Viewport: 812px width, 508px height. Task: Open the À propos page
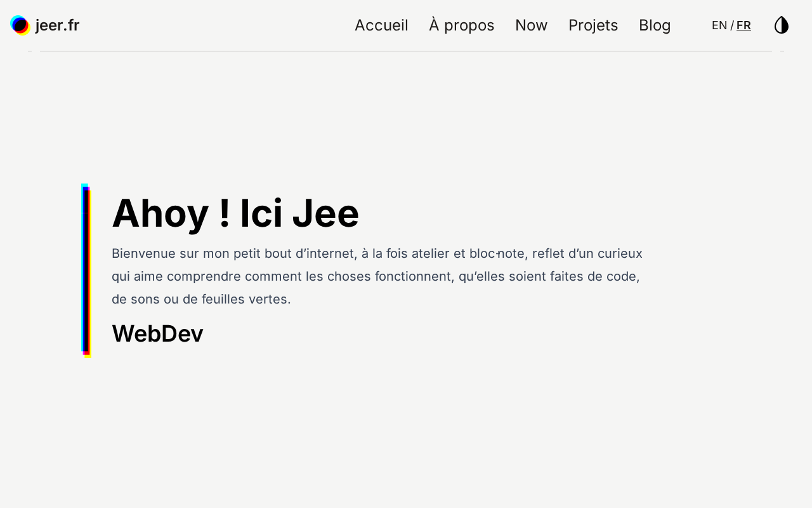461,25
